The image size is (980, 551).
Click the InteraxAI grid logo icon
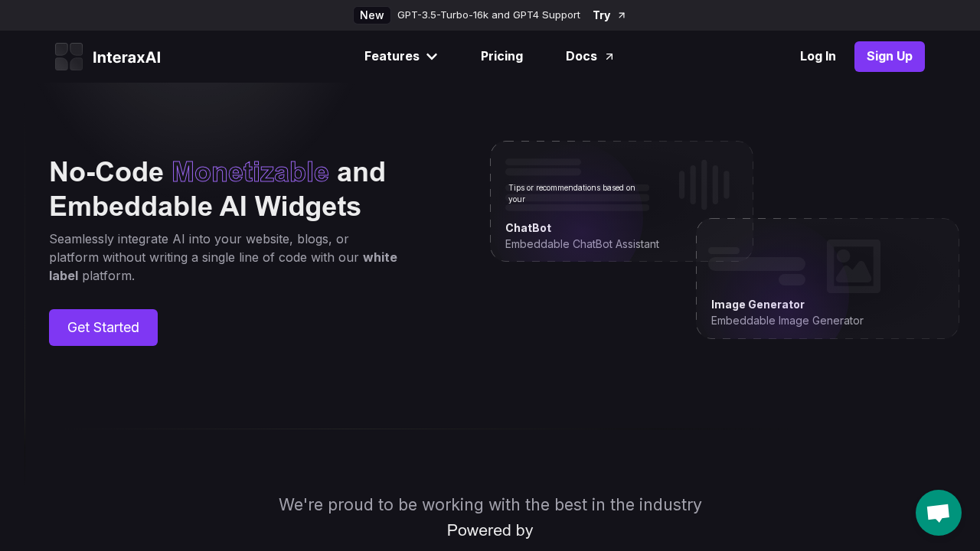(69, 57)
